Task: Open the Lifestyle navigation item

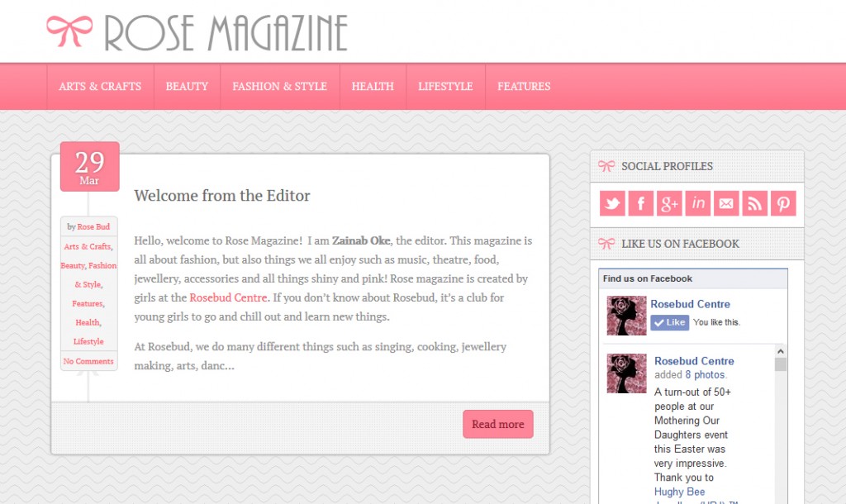Action: [445, 86]
